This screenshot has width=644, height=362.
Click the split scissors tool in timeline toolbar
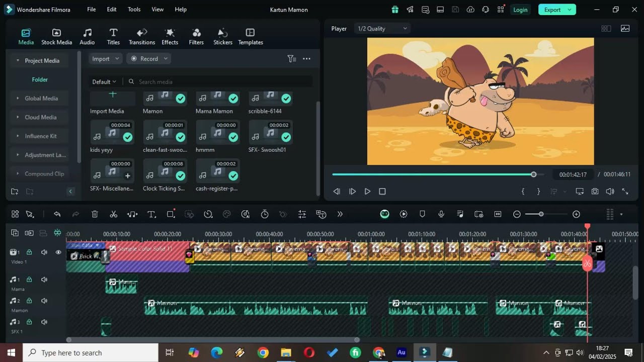pyautogui.click(x=114, y=214)
